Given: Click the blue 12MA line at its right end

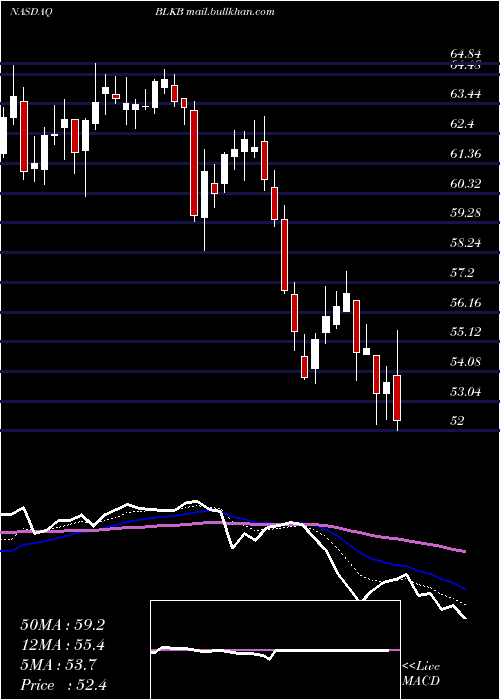Looking at the screenshot, I should (x=463, y=588).
